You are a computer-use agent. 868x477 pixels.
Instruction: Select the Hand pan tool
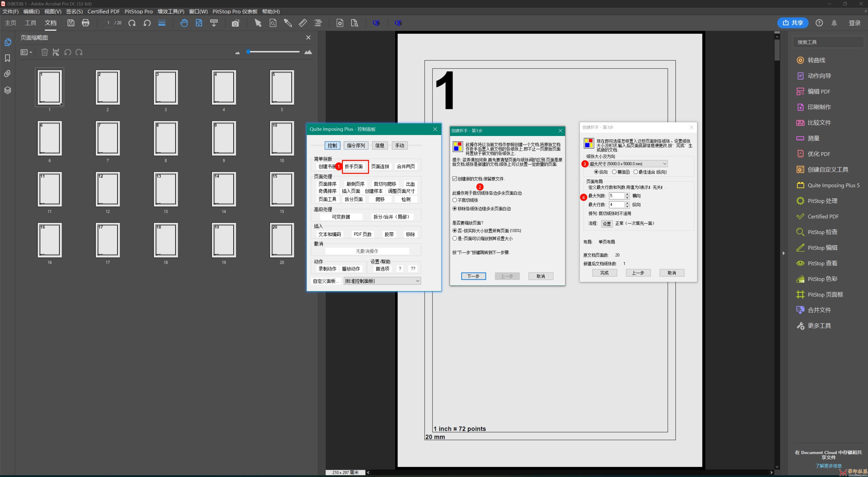click(184, 23)
